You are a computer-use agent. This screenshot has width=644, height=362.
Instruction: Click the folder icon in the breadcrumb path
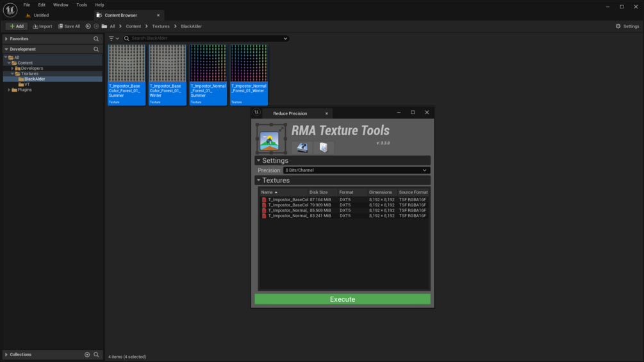104,26
